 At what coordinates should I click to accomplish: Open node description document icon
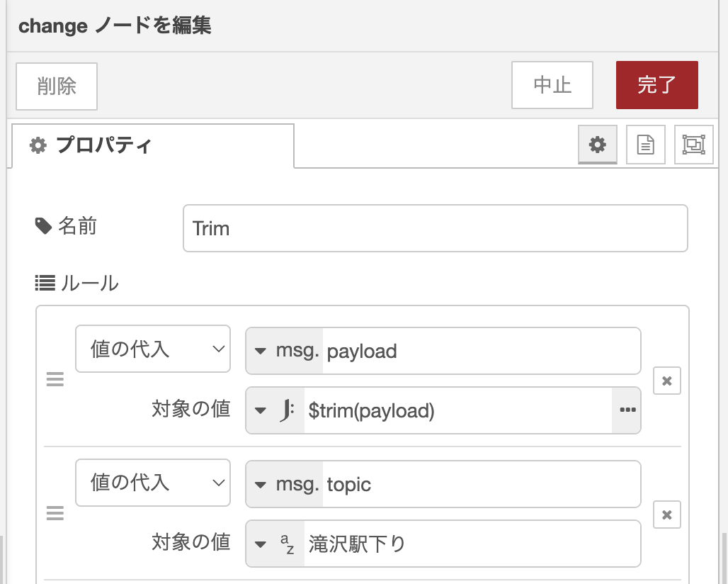click(x=646, y=145)
